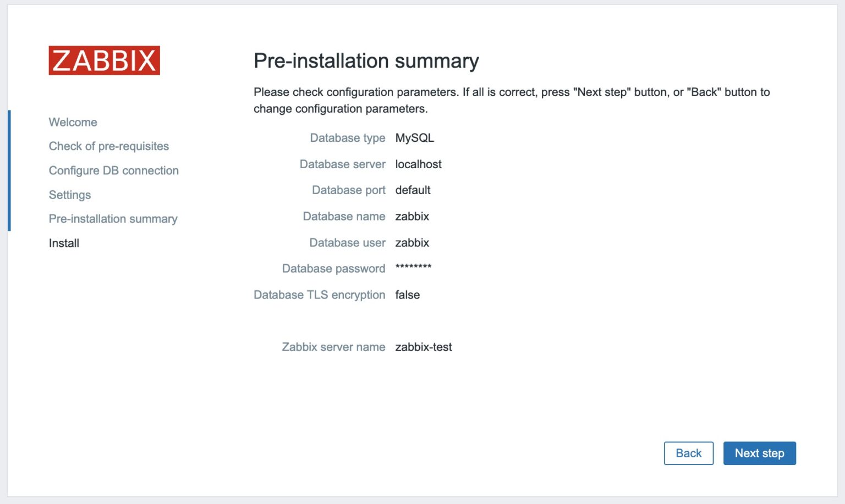
Task: Click the Database name value zabbix
Action: (x=412, y=216)
